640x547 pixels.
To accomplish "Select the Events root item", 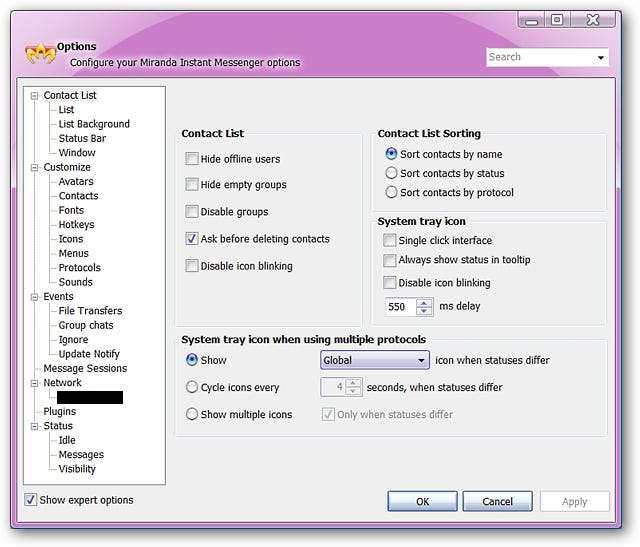I will coord(58,297).
